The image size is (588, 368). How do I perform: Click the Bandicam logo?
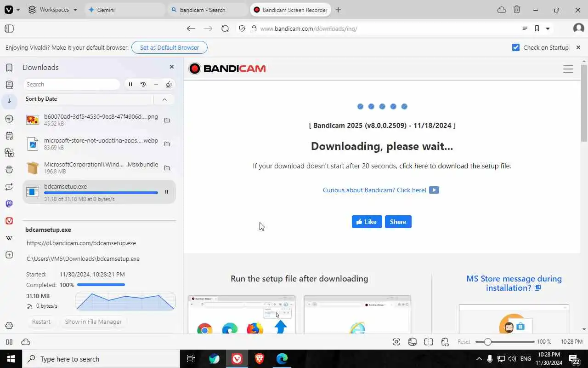coord(227,69)
